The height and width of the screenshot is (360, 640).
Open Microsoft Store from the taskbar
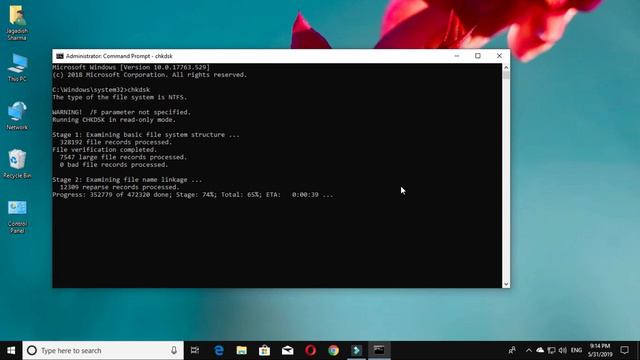264,351
